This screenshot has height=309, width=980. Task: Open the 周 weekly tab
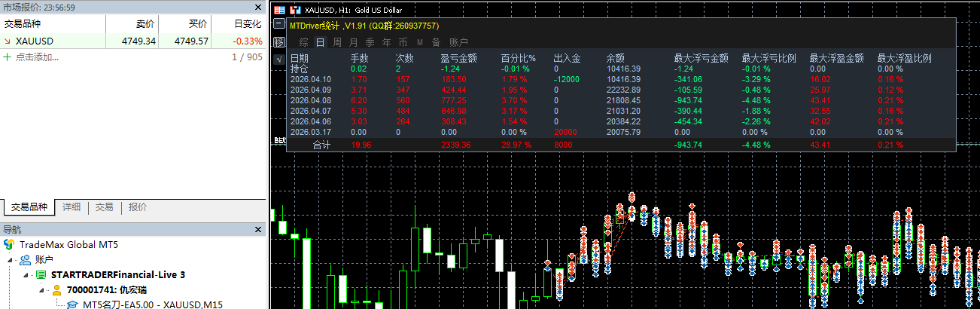[x=337, y=42]
